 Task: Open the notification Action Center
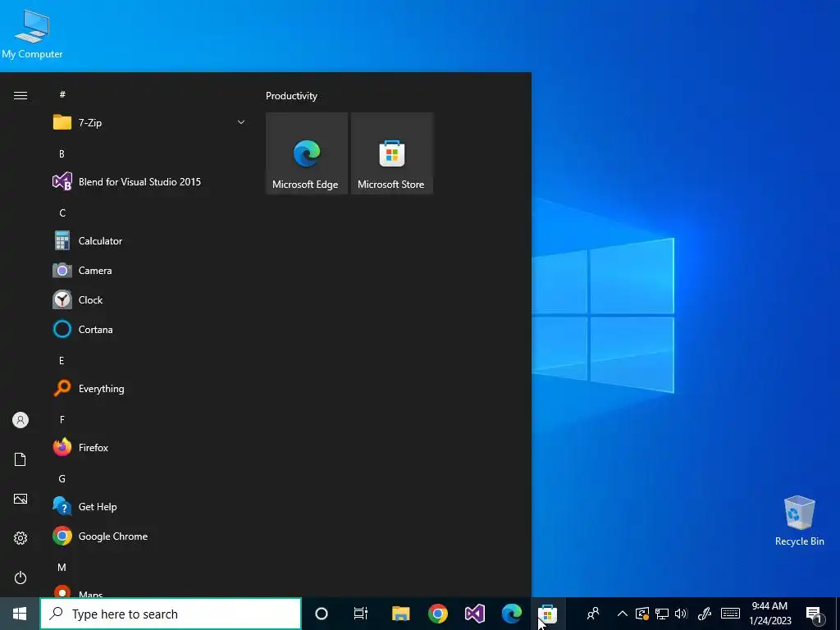[815, 614]
